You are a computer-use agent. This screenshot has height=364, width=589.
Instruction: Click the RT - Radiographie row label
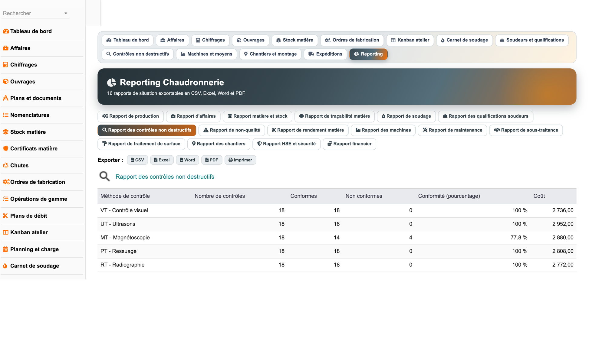coord(122,265)
